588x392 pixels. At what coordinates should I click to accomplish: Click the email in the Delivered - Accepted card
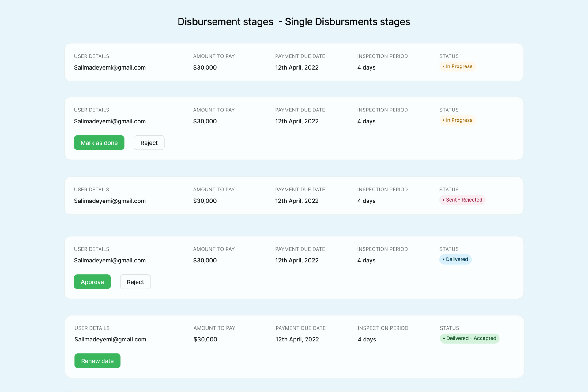tap(110, 339)
